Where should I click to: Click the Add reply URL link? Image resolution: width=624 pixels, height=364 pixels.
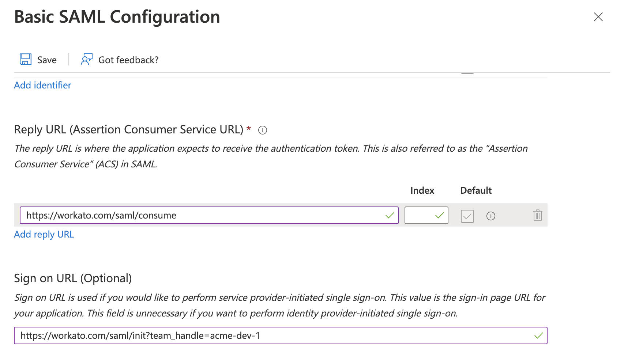[x=44, y=234]
